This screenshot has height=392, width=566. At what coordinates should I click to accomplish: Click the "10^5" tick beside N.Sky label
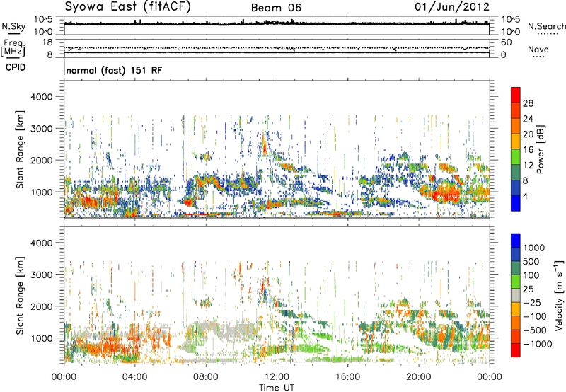click(43, 20)
